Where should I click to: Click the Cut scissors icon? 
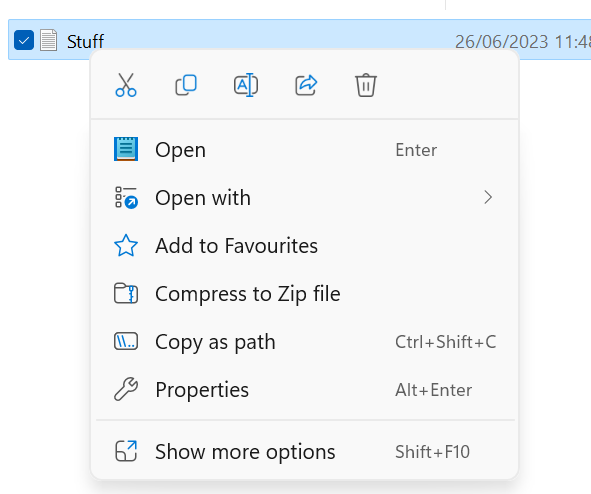126,85
